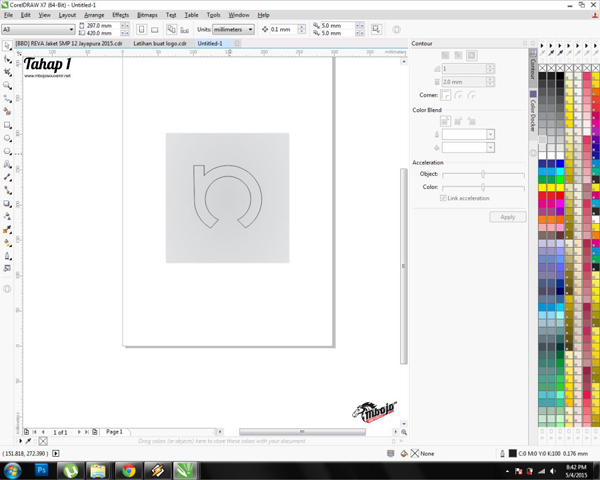The width and height of the screenshot is (600, 480).
Task: Select the Zoom tool in the toolbox
Action: coord(7,86)
